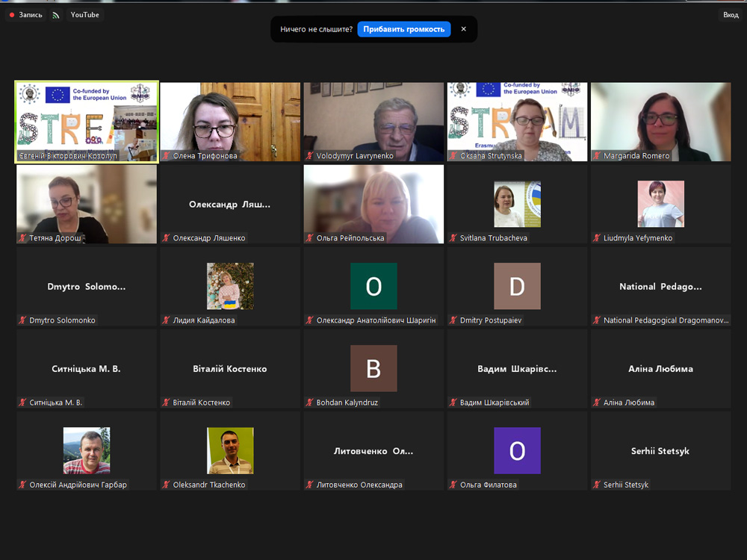Screen dimensions: 747x560
Task: Select Svitlana Trubacheva's profile photo
Action: point(517,204)
